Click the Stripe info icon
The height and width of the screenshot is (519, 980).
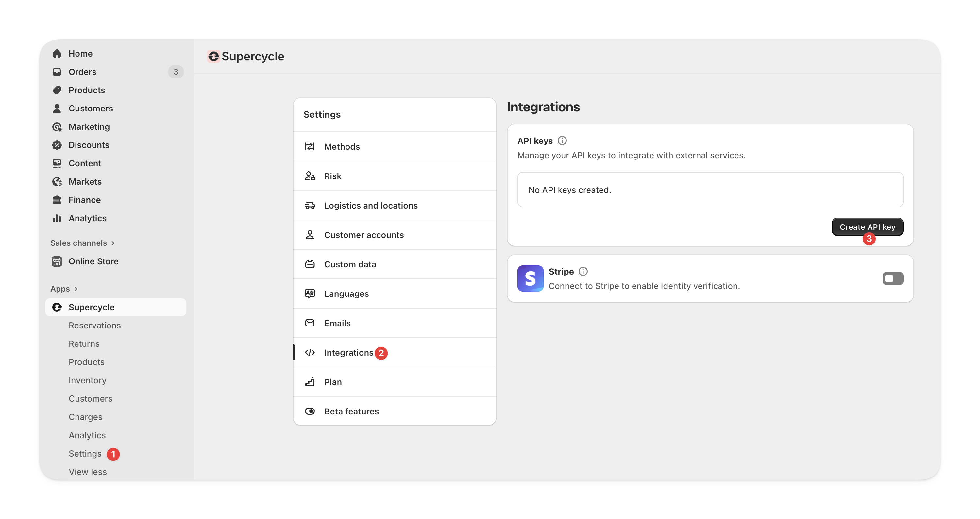click(x=583, y=271)
